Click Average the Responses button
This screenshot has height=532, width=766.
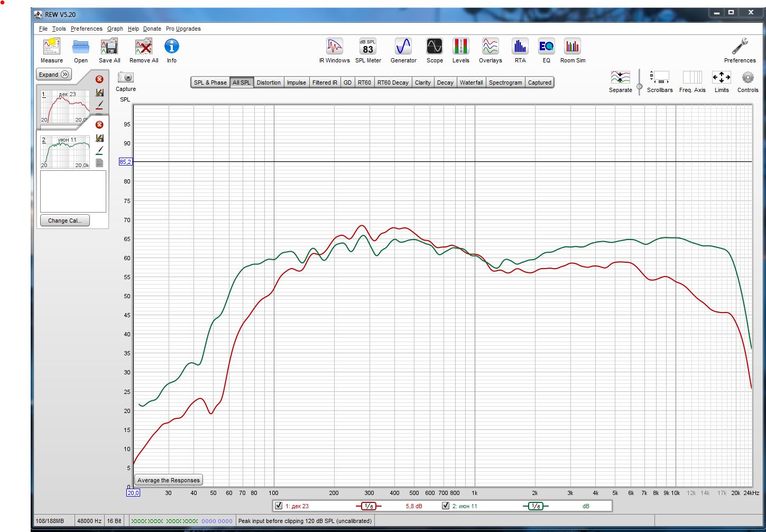coord(169,480)
